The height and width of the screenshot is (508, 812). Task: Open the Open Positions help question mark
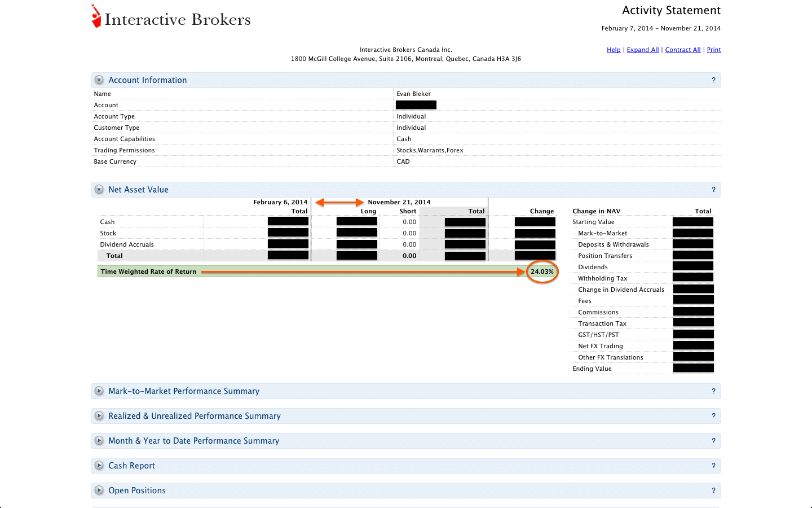point(713,491)
